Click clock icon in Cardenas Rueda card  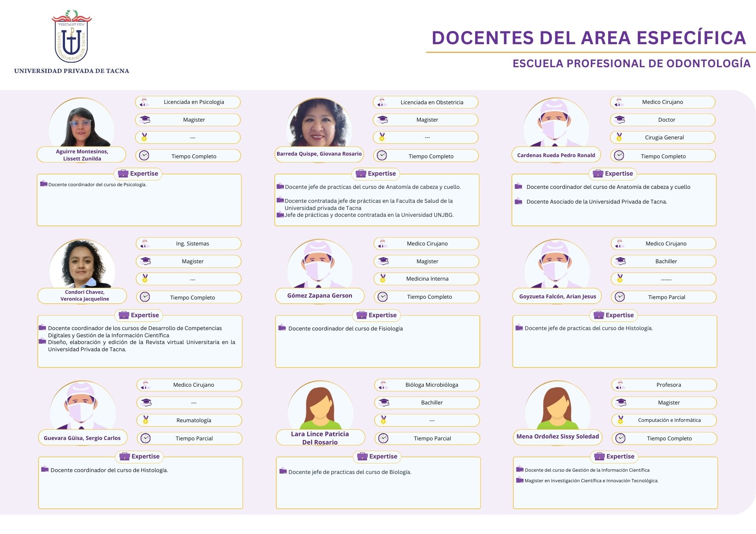pos(619,156)
